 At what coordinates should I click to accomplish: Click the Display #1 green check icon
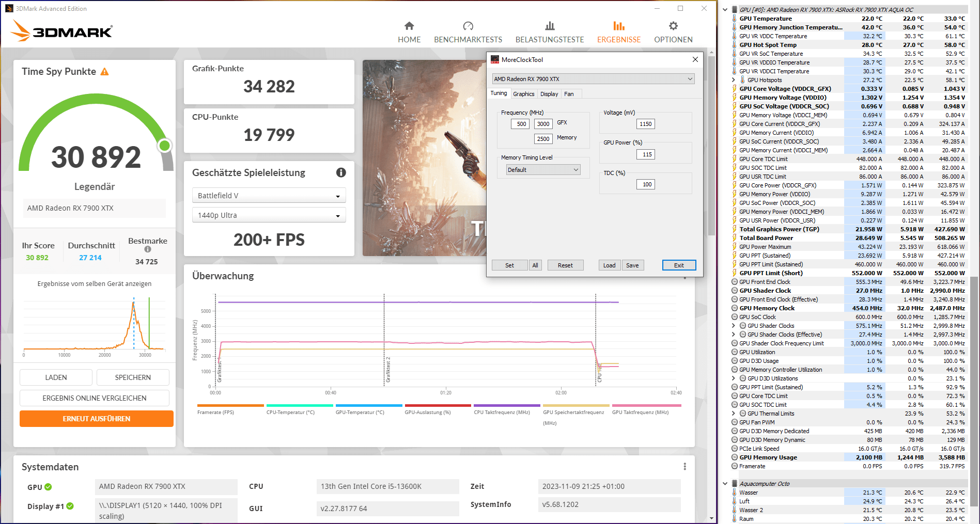70,506
